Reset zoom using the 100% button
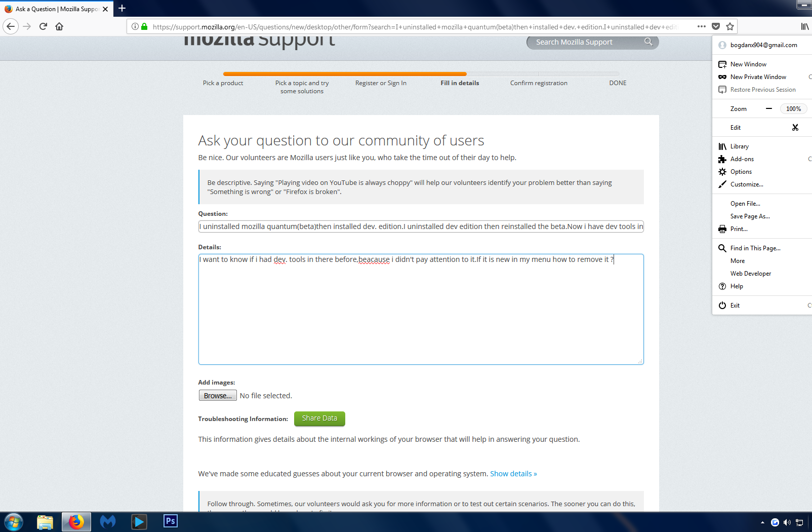Screen dimensions: 812x532 [x=793, y=109]
